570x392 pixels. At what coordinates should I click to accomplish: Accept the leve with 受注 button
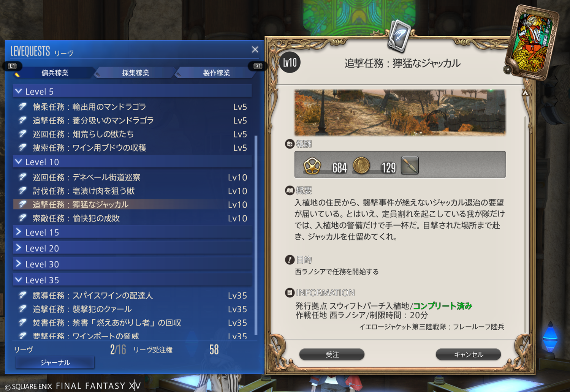point(332,354)
